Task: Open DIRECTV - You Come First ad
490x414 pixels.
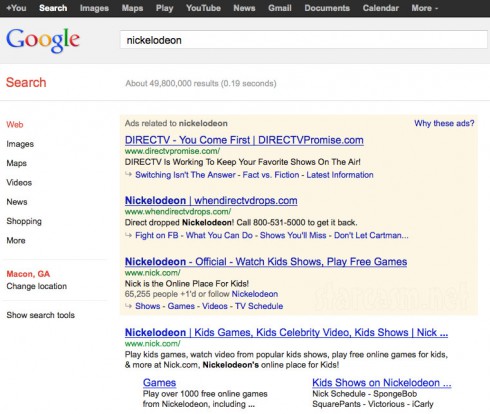Action: coord(244,140)
